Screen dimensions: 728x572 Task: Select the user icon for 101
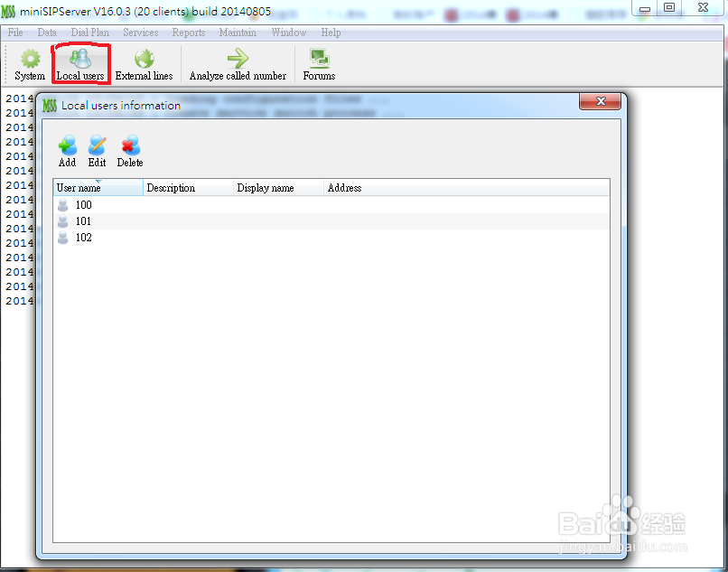click(x=62, y=221)
